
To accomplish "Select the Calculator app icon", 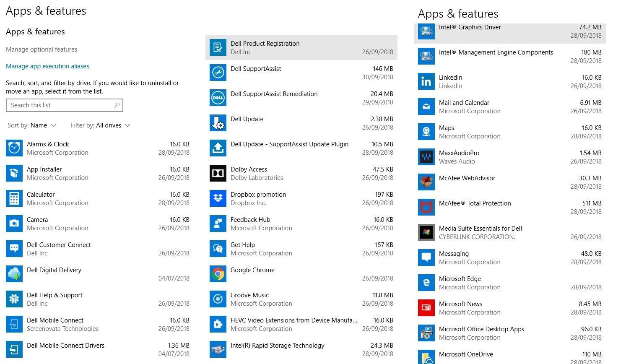I will click(14, 198).
